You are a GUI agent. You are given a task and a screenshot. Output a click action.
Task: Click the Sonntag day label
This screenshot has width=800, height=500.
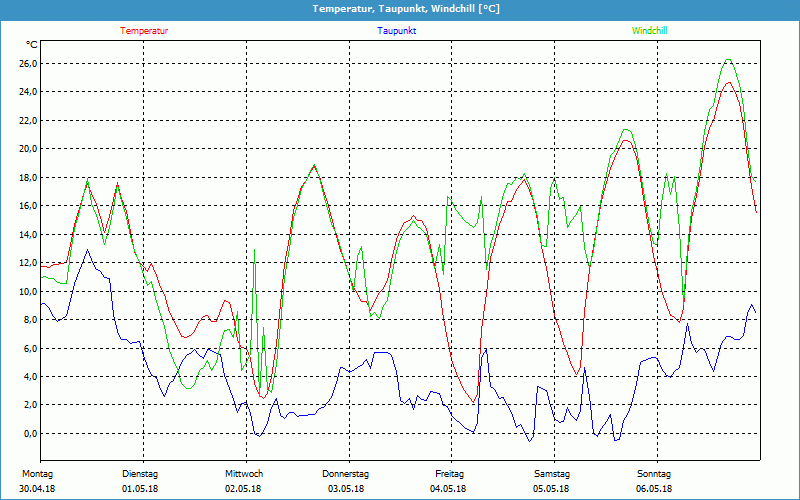click(654, 474)
